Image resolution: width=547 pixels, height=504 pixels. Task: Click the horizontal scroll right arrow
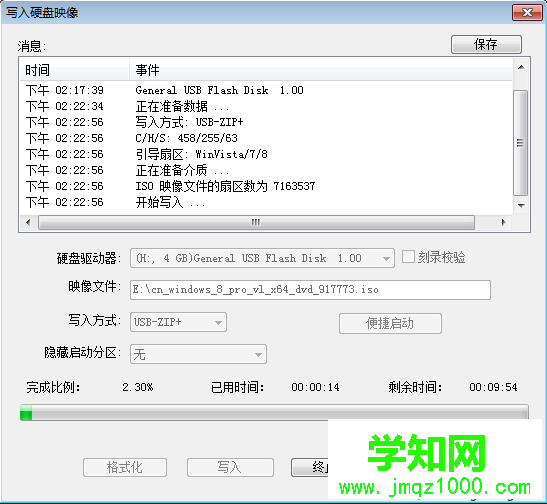[503, 222]
